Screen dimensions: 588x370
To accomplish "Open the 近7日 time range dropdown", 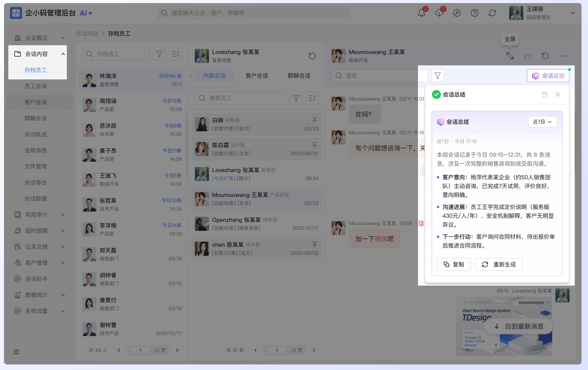I will point(542,122).
